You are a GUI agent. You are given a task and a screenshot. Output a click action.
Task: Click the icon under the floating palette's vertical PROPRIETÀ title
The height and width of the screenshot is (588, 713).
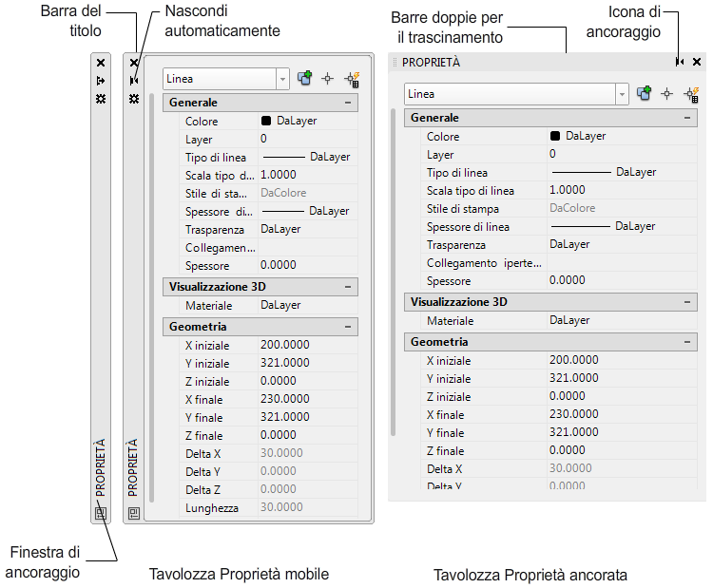134,513
